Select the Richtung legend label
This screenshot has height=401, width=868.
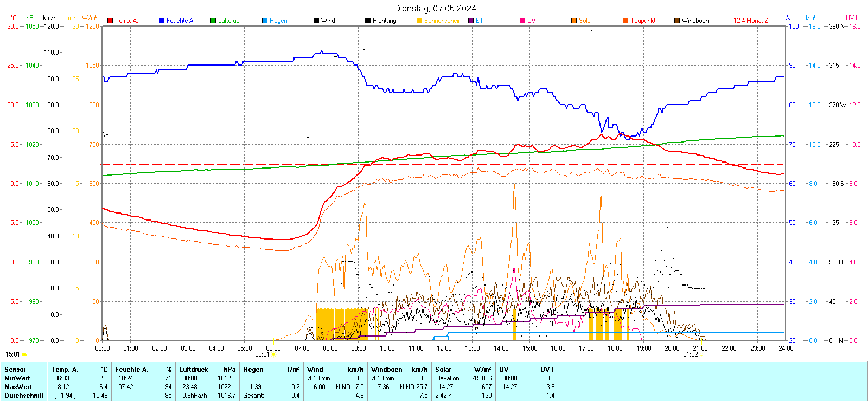(x=385, y=21)
